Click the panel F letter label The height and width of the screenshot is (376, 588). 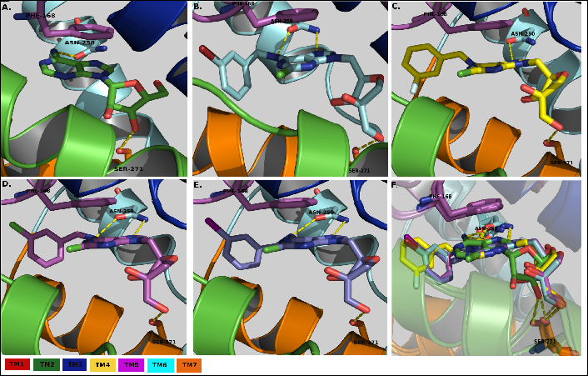tap(396, 184)
